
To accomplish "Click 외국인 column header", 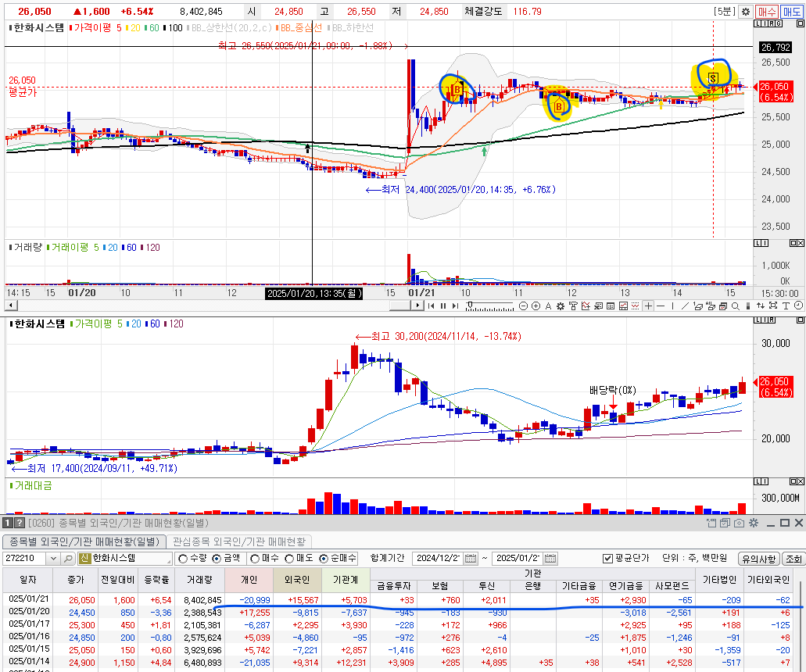I will tap(298, 580).
